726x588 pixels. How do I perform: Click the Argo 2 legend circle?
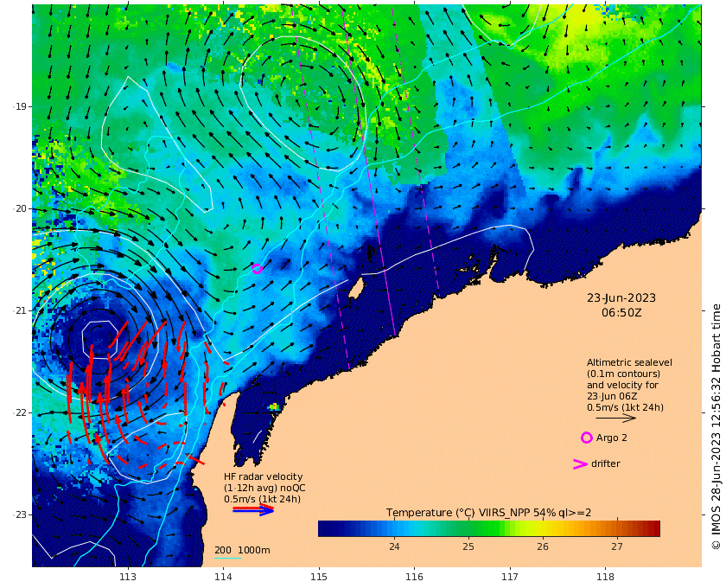[587, 438]
